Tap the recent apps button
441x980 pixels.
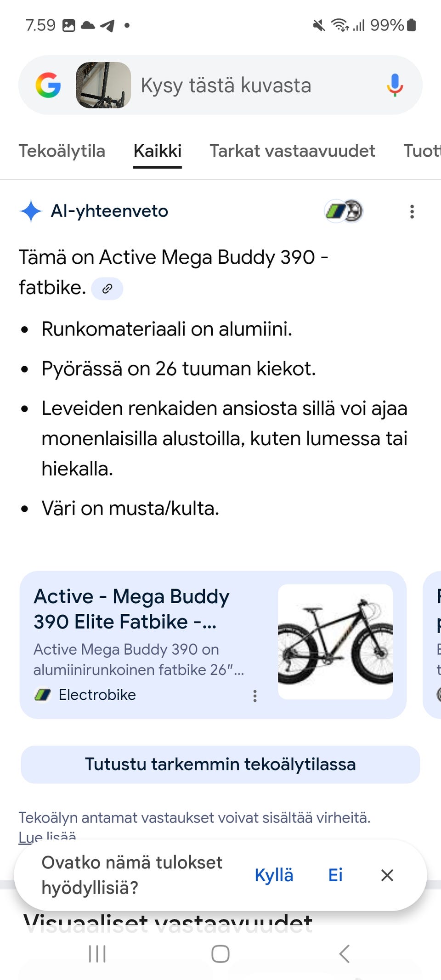(x=97, y=953)
